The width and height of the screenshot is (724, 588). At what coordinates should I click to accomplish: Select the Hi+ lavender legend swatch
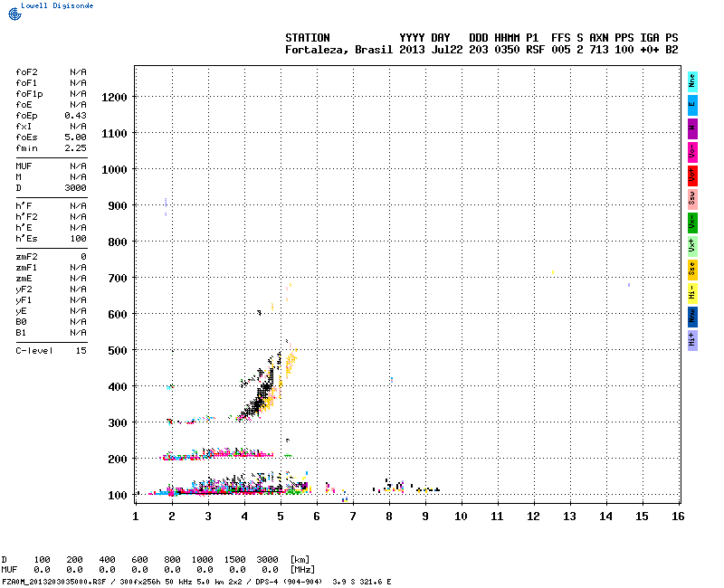(692, 340)
